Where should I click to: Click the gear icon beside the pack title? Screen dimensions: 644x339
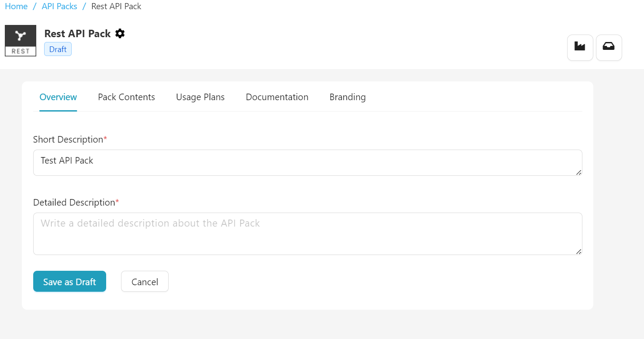(120, 33)
